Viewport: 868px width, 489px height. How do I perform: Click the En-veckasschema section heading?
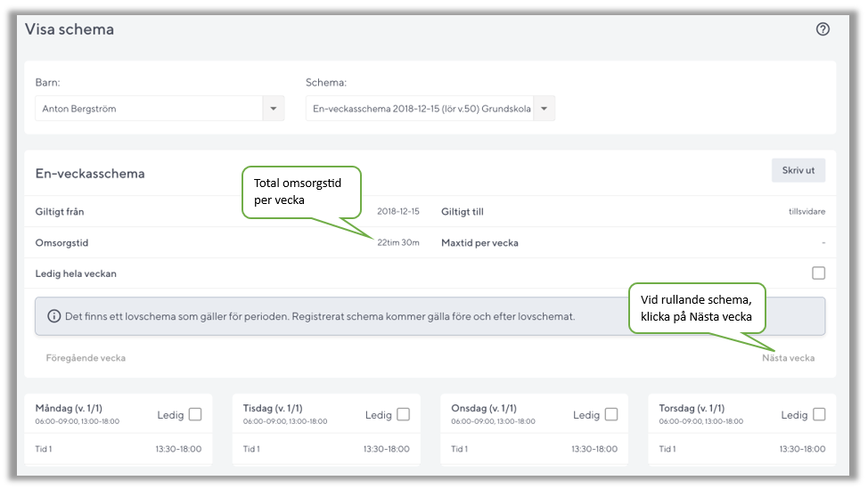point(90,174)
